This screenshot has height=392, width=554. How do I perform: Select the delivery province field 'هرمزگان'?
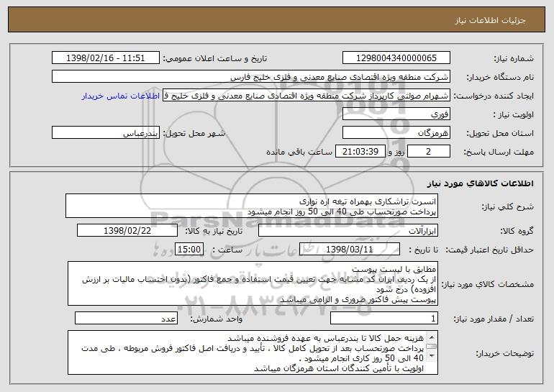(396, 133)
